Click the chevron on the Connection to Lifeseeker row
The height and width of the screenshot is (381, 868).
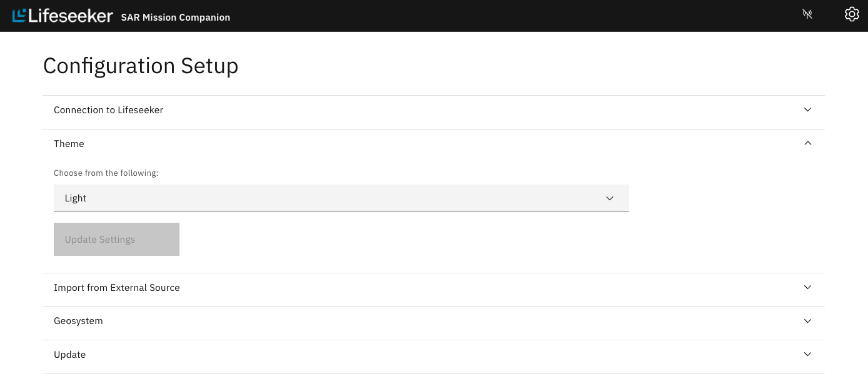tap(807, 109)
